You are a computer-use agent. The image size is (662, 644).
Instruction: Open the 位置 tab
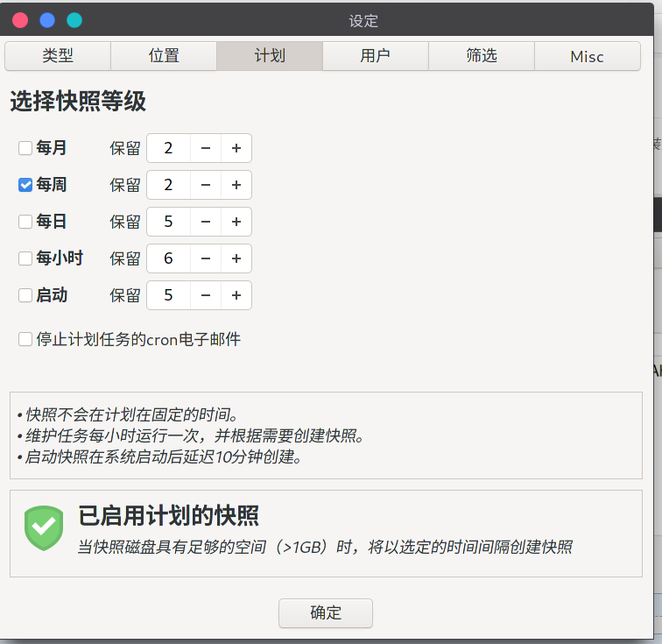164,56
